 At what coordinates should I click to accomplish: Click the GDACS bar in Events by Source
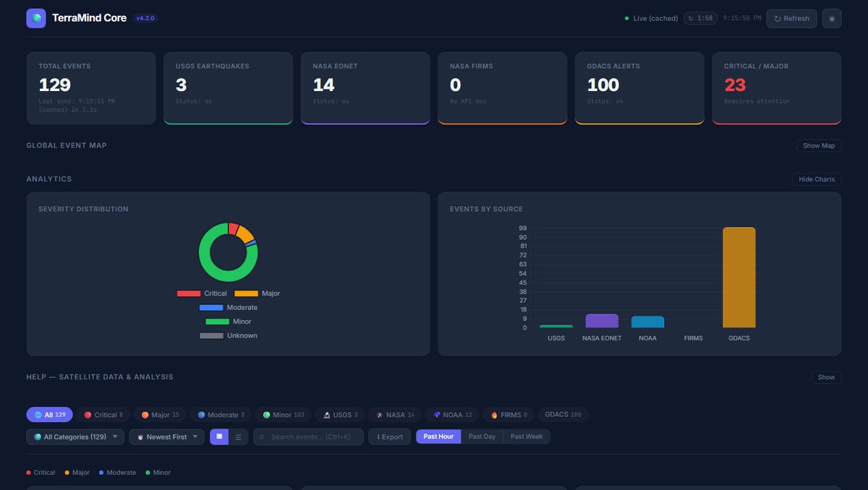click(x=739, y=278)
